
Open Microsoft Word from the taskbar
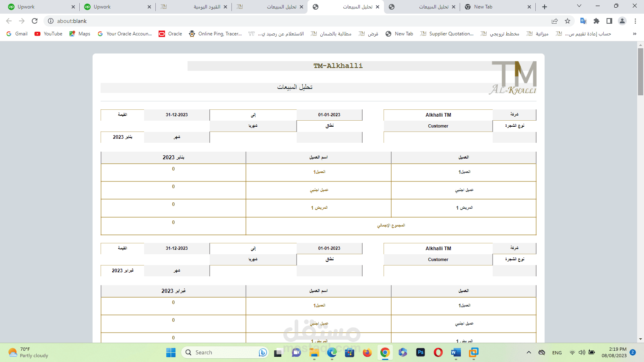pos(456,352)
